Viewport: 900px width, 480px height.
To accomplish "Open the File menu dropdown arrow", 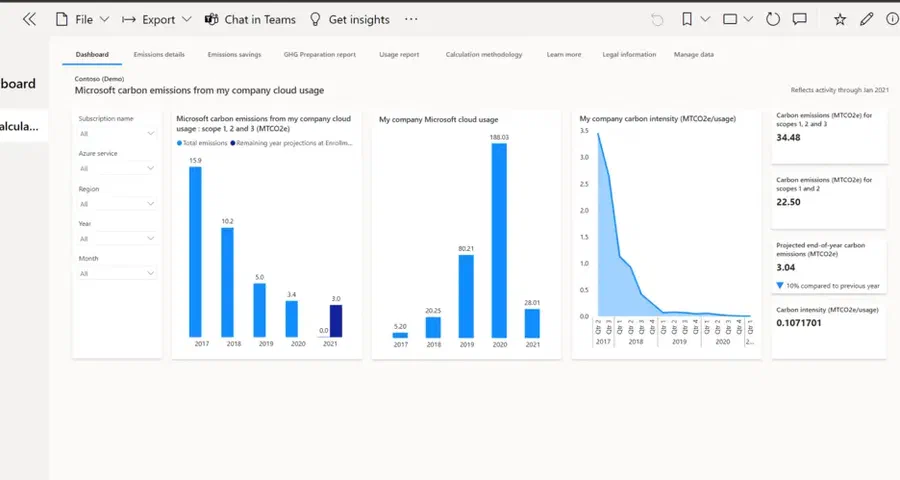I will (104, 20).
